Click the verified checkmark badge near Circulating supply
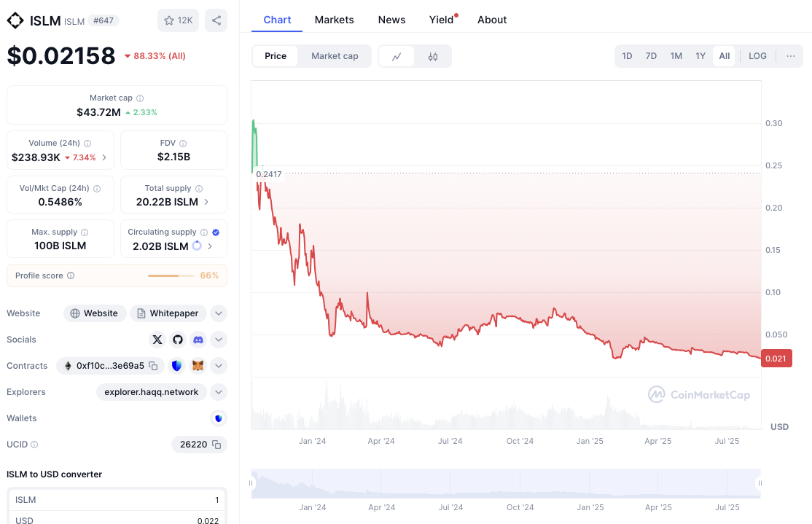Viewport: 812px width, 524px height. point(216,232)
